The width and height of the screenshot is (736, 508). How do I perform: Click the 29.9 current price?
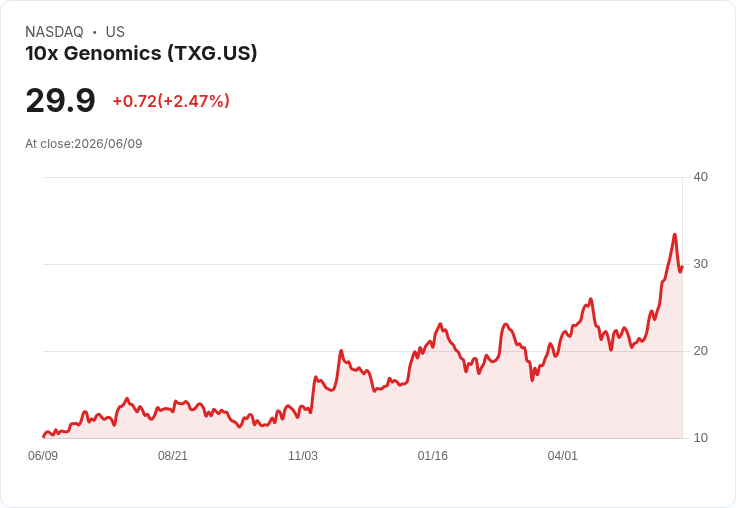click(60, 100)
